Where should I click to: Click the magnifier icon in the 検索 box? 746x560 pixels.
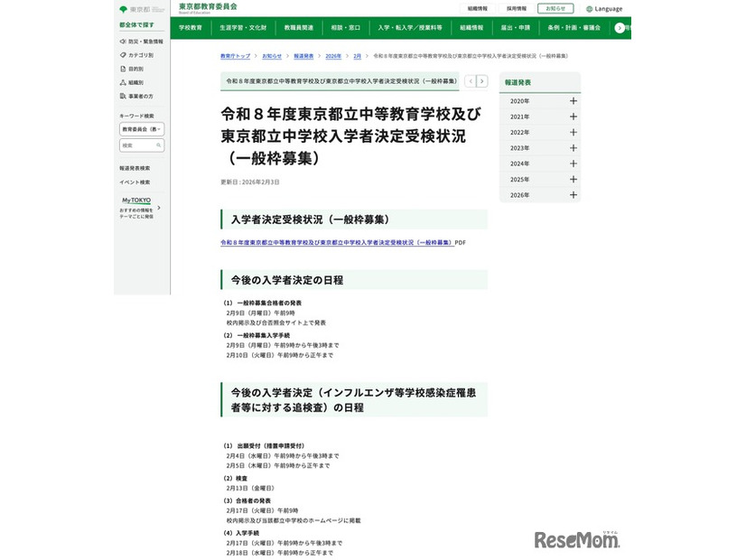tap(159, 145)
